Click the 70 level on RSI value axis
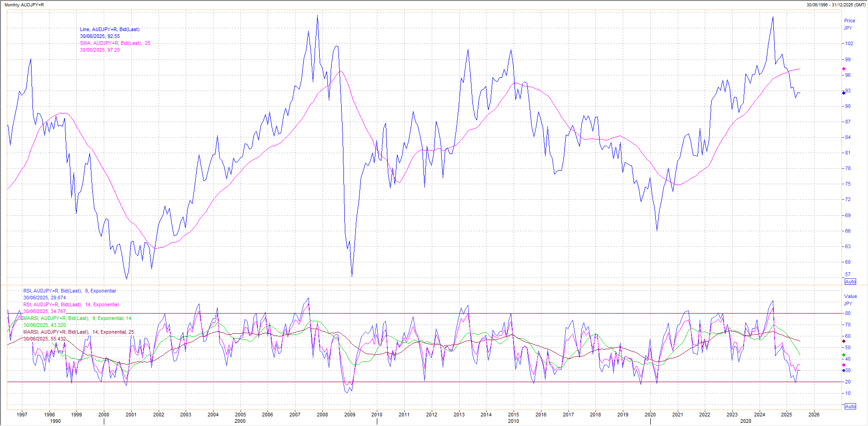Image resolution: width=868 pixels, height=426 pixels. pyautogui.click(x=848, y=325)
